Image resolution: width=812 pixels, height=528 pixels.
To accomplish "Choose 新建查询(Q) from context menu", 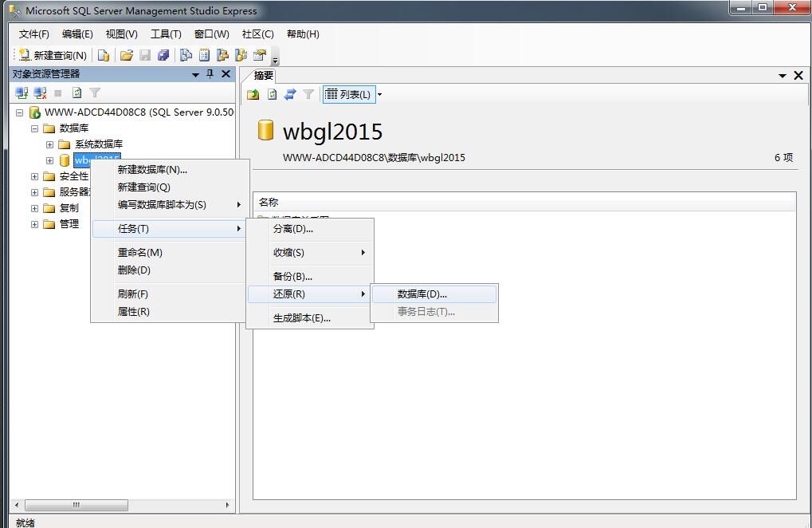I will [x=169, y=187].
